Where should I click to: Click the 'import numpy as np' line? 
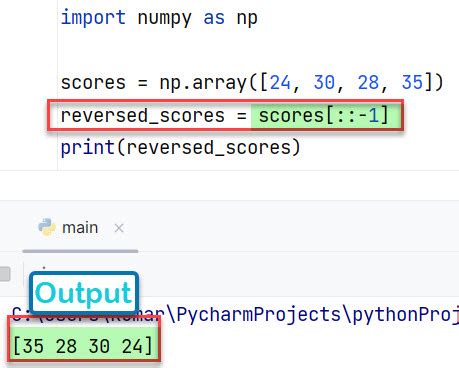pyautogui.click(x=159, y=18)
